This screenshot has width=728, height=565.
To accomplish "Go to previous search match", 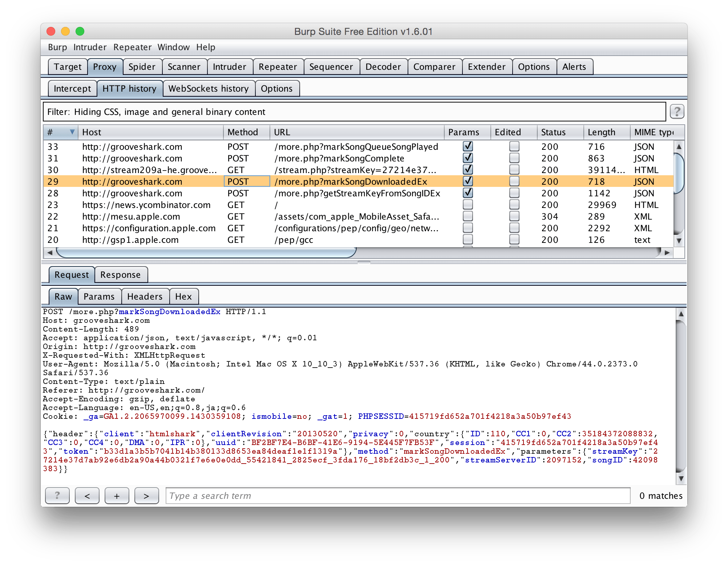I will pyautogui.click(x=87, y=496).
